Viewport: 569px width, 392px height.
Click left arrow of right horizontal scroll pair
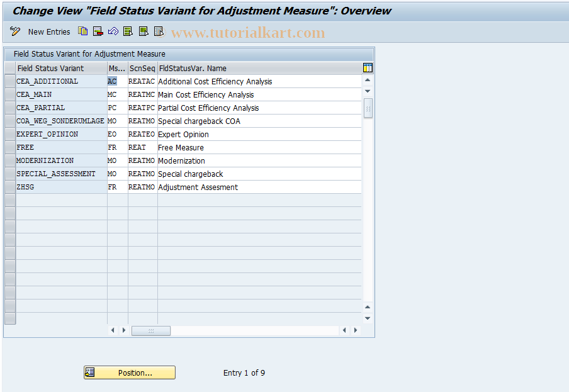click(x=344, y=330)
